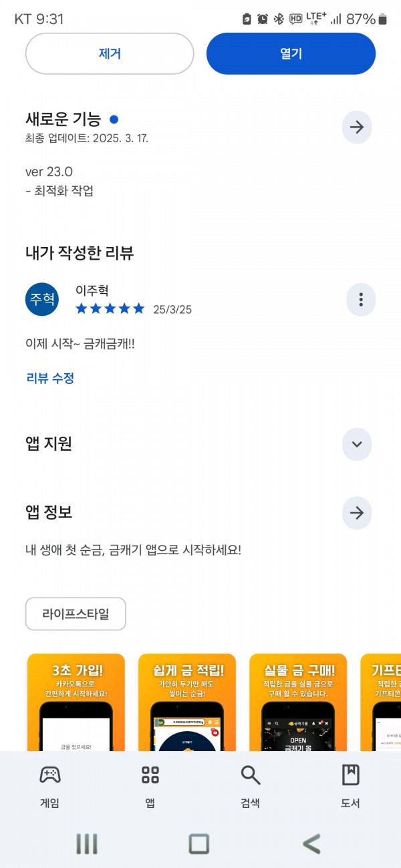Tap the Android recent apps button
Screen dimensions: 401x868
pos(87,845)
